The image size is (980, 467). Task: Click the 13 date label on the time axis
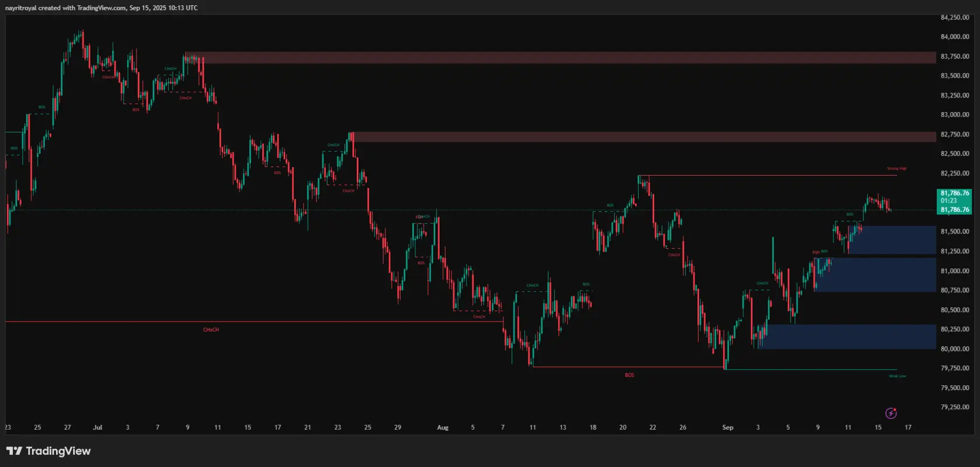pyautogui.click(x=563, y=427)
